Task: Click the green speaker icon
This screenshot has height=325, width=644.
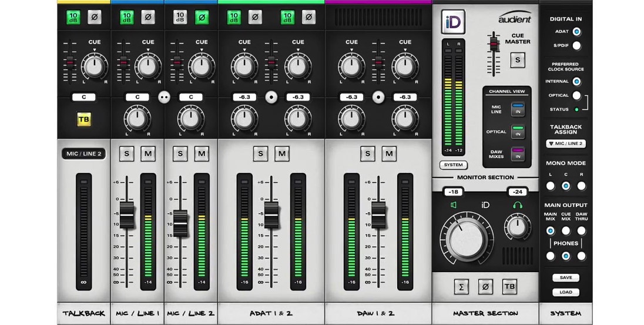Action: (x=454, y=205)
